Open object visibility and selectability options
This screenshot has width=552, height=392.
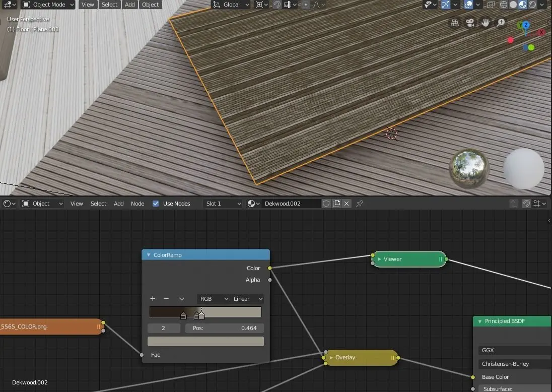click(430, 5)
